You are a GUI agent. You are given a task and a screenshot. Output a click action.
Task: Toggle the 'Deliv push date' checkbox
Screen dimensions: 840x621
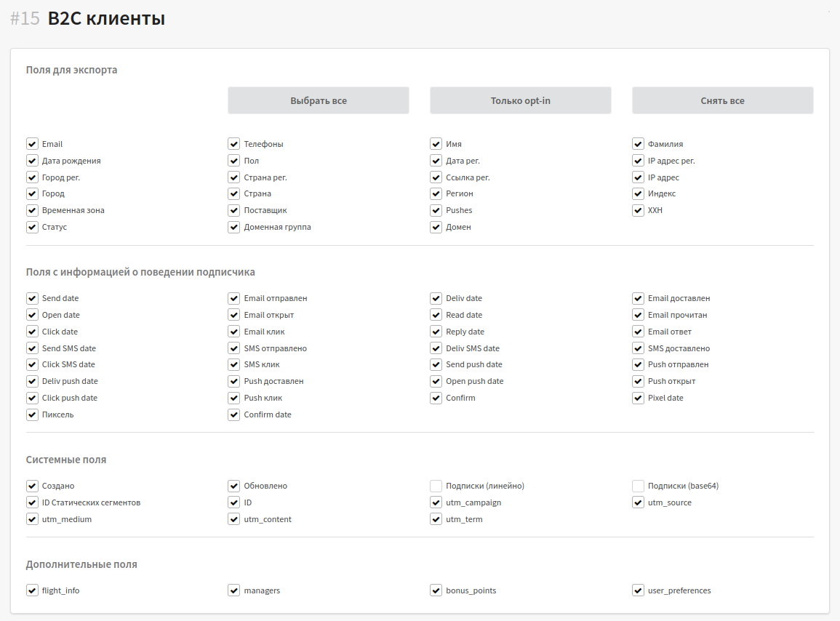(32, 381)
